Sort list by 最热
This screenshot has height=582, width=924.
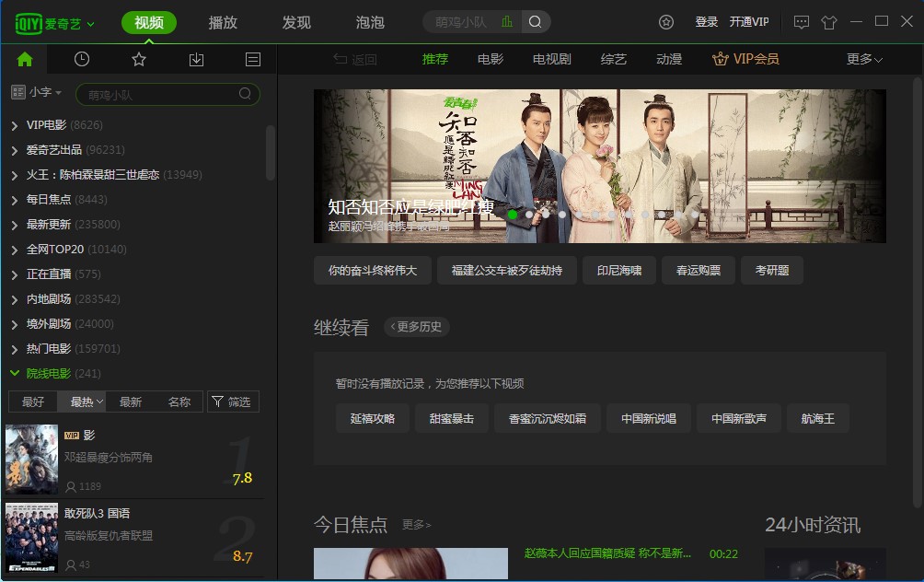[82, 402]
